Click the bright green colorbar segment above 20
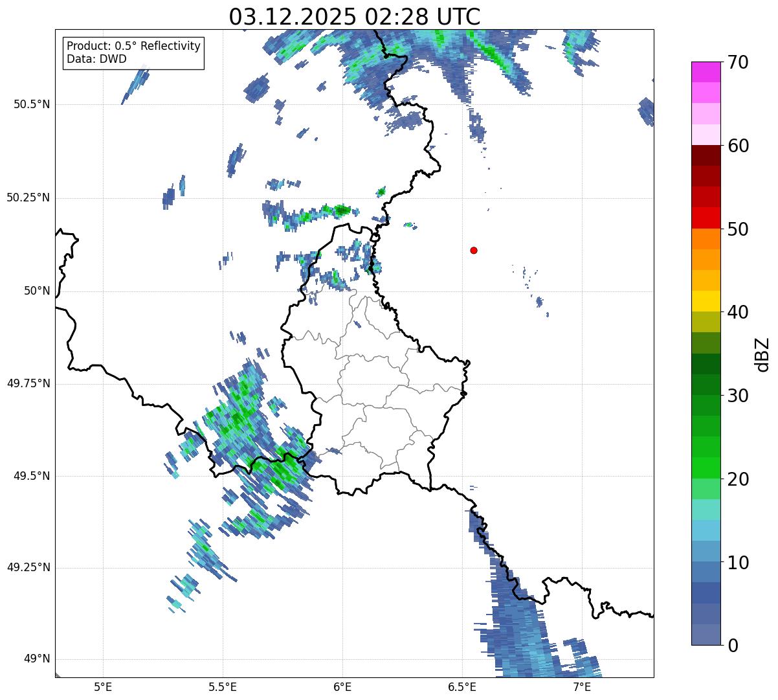 pyautogui.click(x=706, y=468)
